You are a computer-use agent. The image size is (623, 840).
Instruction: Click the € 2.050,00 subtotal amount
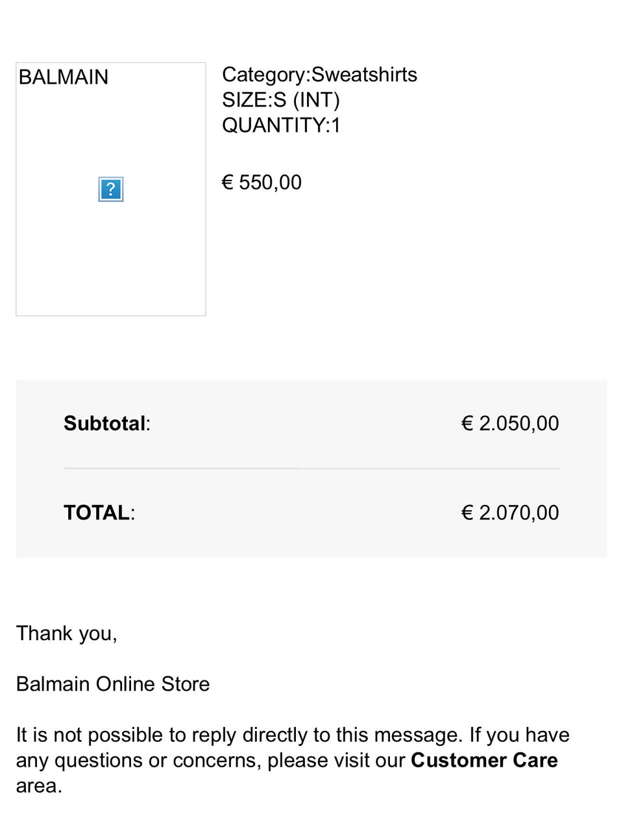510,423
